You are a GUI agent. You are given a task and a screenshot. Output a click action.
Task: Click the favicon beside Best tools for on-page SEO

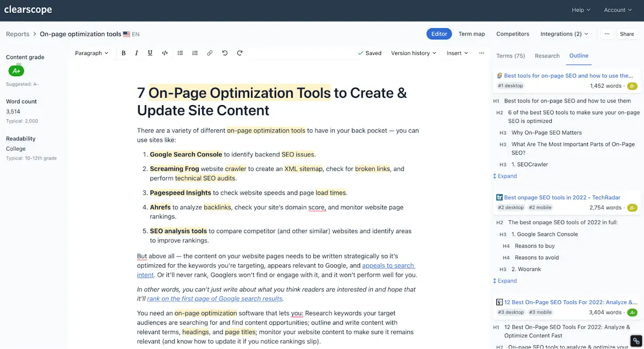point(500,76)
